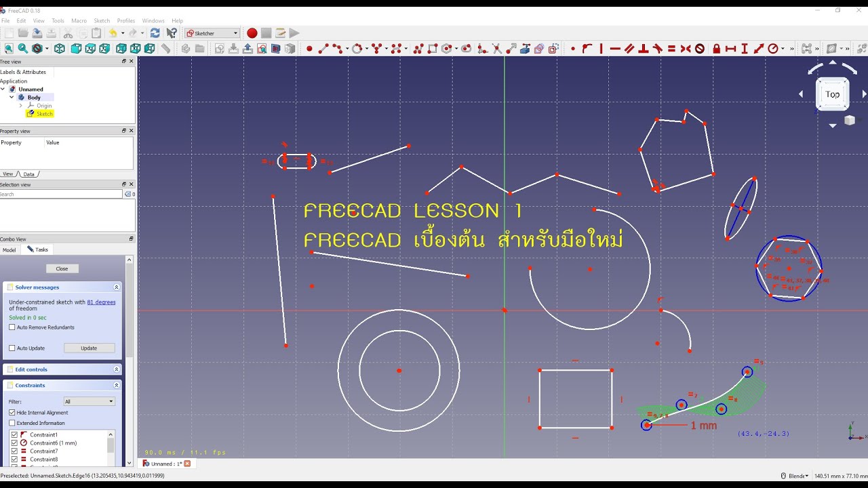The width and height of the screenshot is (868, 488).
Task: Select the Create point tool
Action: [309, 49]
